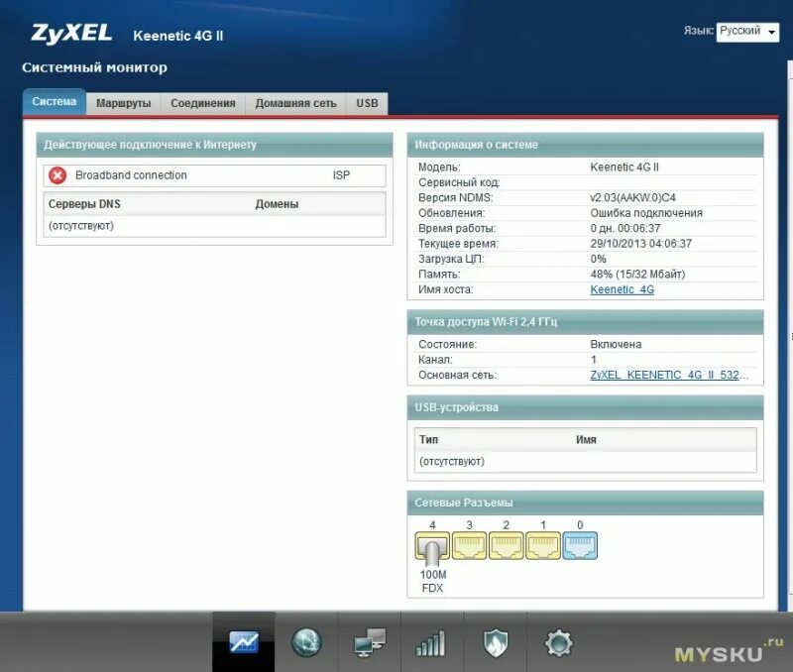Click network port 3 icon
The width and height of the screenshot is (793, 672).
[x=469, y=545]
